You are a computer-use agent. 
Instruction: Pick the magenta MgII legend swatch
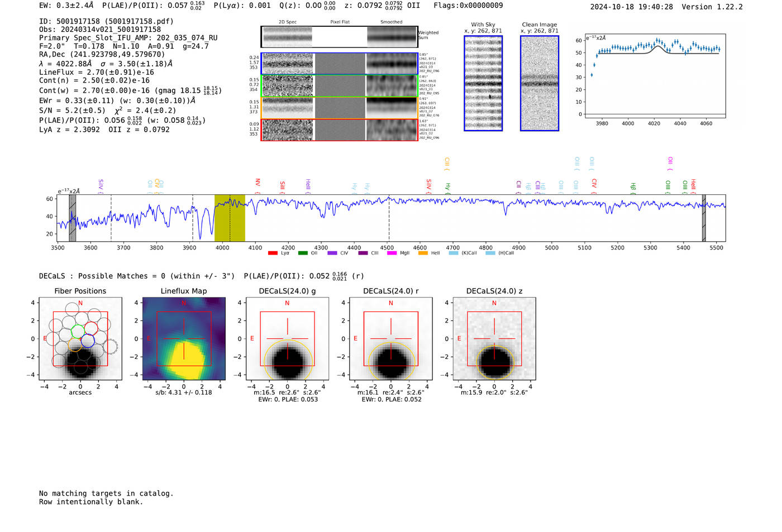(x=392, y=253)
